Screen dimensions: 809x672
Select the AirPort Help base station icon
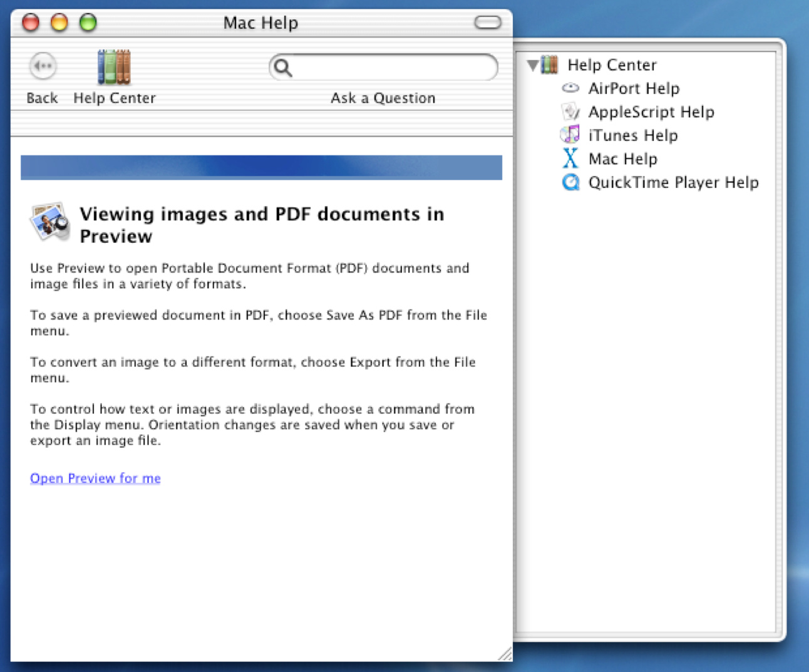[x=570, y=88]
